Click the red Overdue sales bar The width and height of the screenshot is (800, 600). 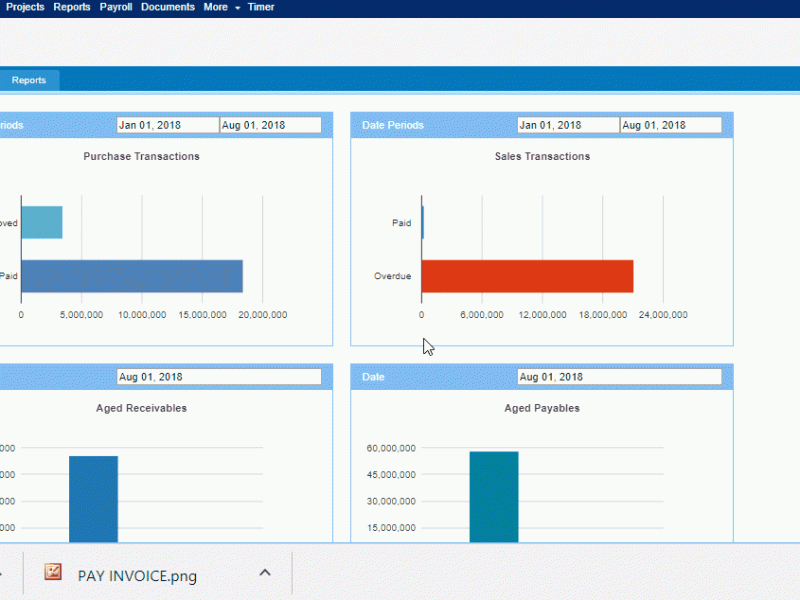coord(528,276)
